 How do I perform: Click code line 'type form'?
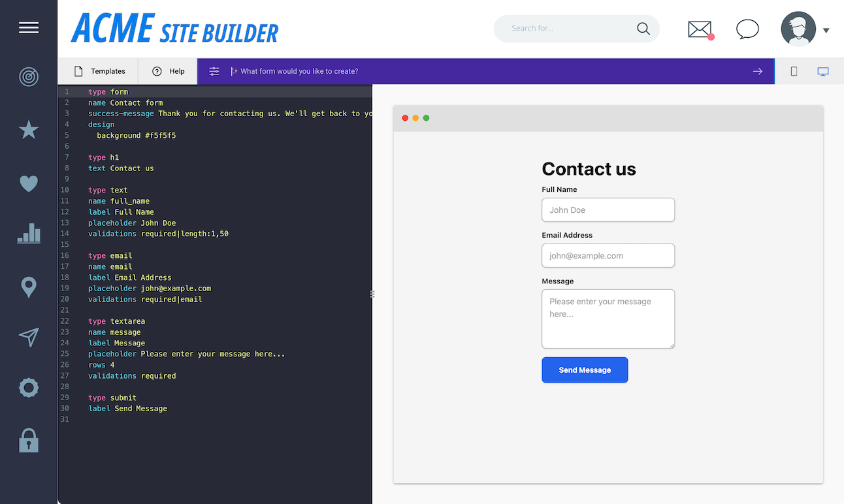(x=108, y=91)
